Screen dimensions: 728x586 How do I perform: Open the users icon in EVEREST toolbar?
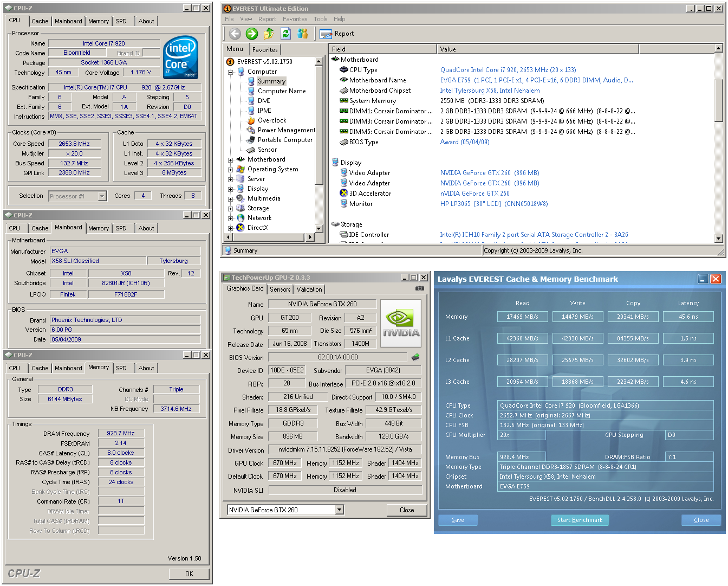pyautogui.click(x=302, y=34)
